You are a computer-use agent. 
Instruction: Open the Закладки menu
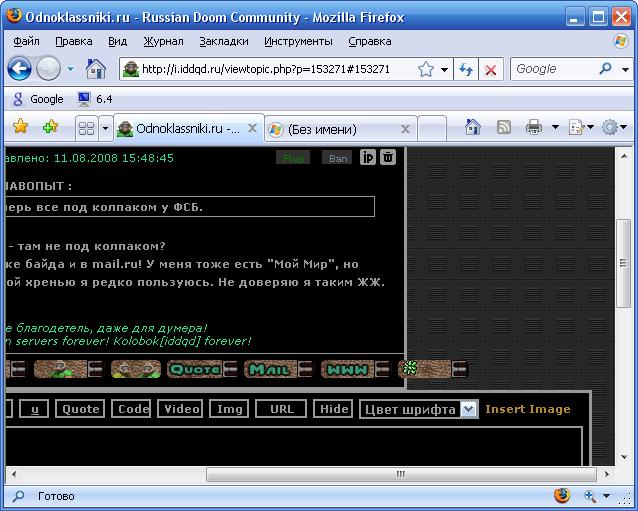(x=226, y=41)
